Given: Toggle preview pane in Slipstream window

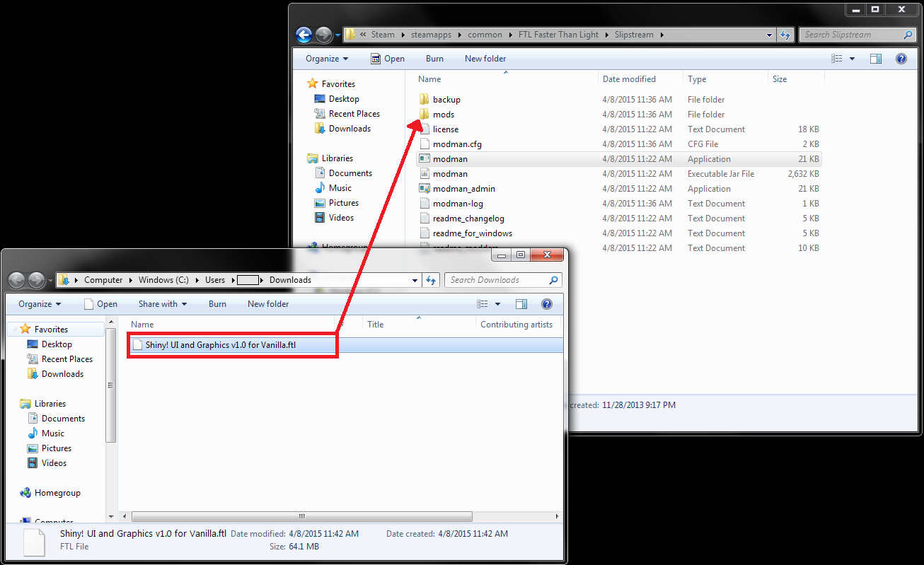Looking at the screenshot, I should point(876,59).
